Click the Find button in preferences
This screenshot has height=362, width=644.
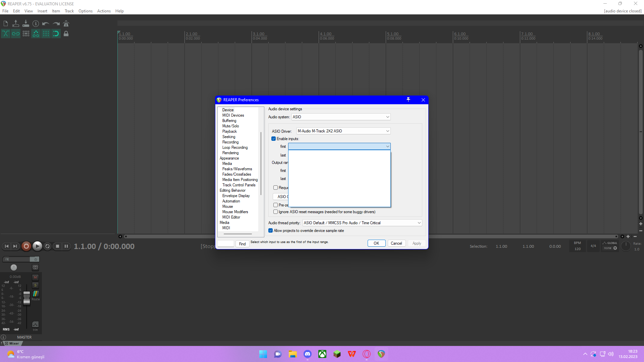(242, 244)
